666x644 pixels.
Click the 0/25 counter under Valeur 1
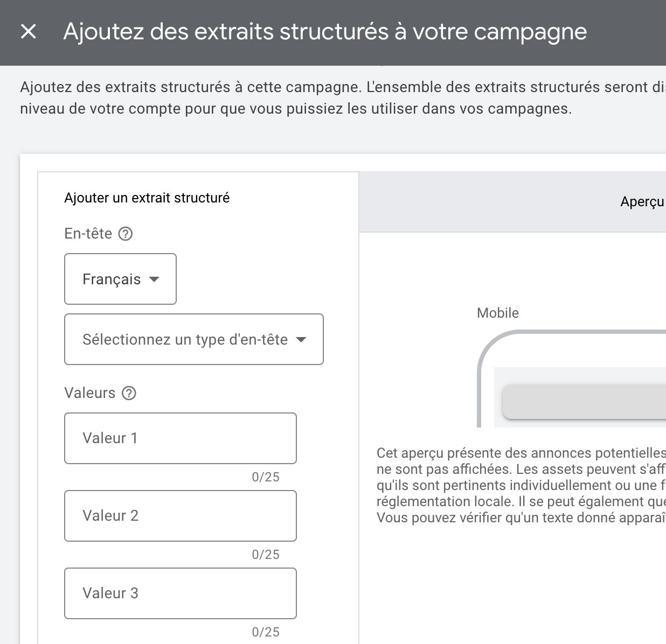266,477
